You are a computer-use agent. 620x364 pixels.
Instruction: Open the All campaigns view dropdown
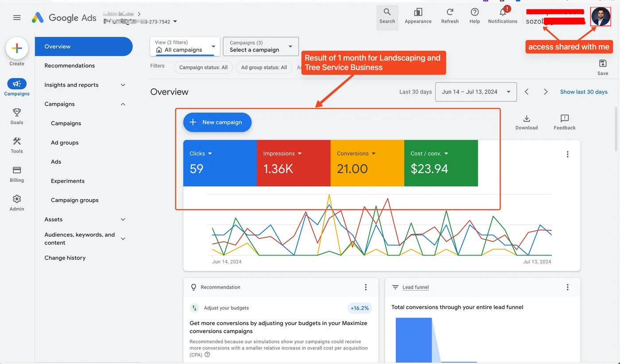pyautogui.click(x=185, y=46)
